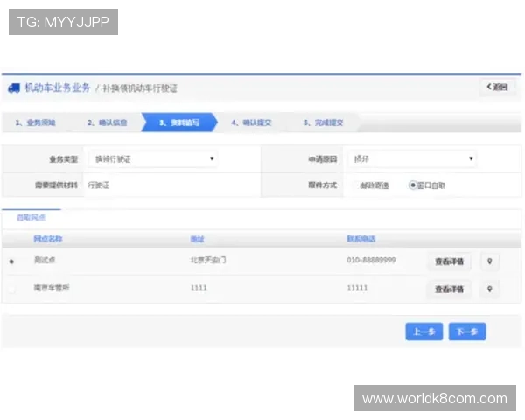Screen dimensions: 525x420
Task: Click the 联系电话 column header
Action: point(360,239)
